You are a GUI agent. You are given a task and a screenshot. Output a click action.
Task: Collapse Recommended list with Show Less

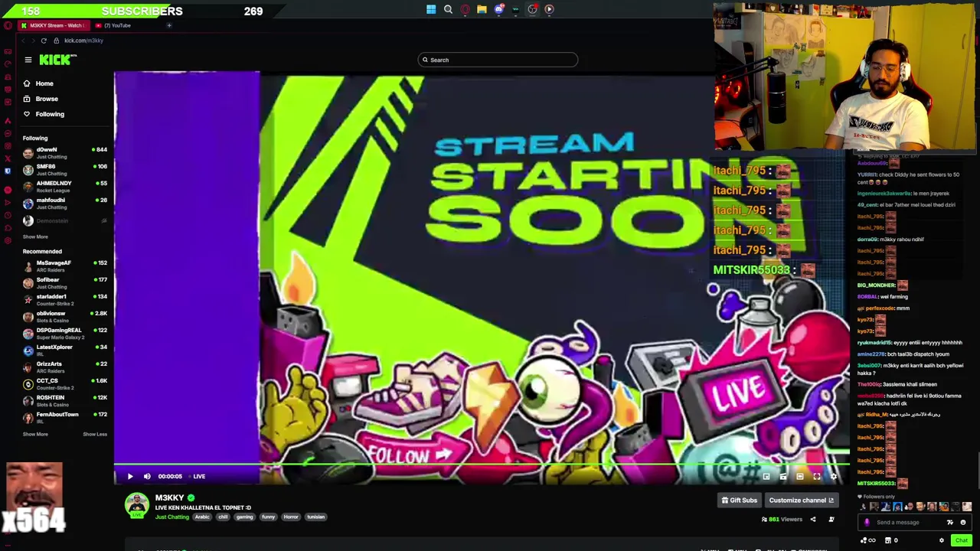tap(95, 434)
